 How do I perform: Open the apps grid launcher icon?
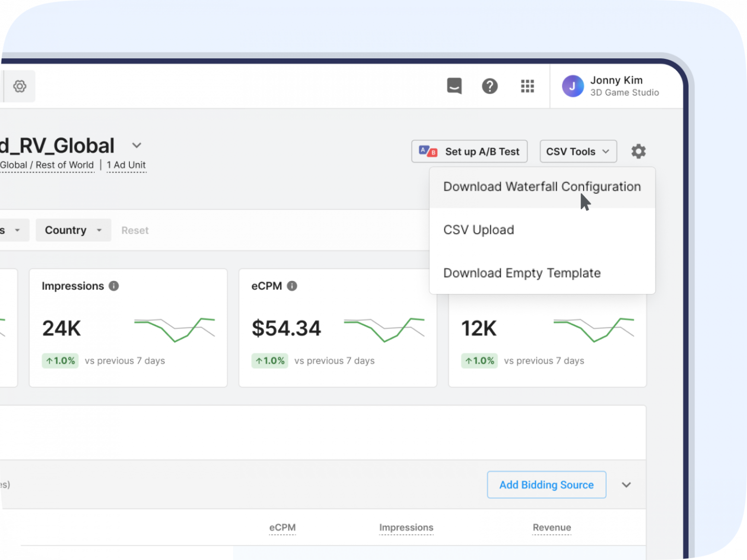[527, 86]
